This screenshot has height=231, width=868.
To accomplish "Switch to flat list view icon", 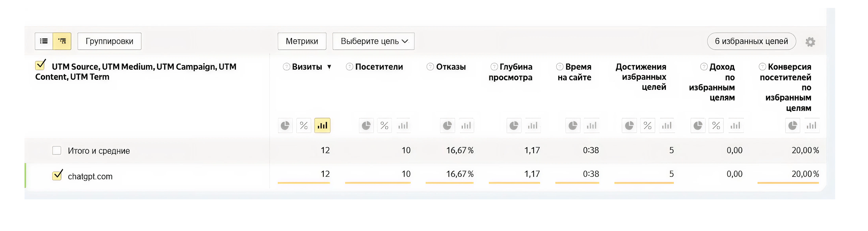I will [x=44, y=41].
